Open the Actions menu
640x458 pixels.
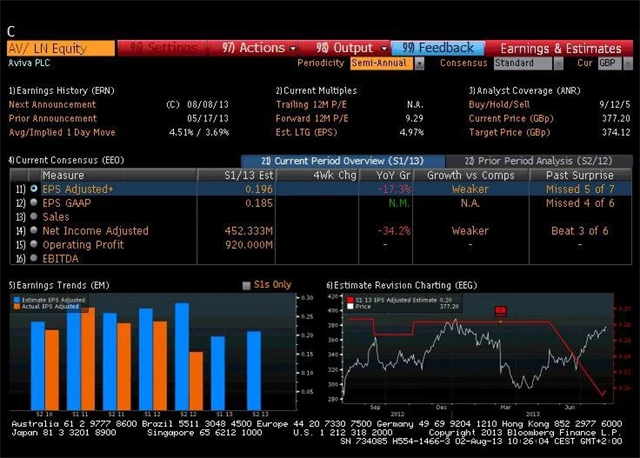[261, 47]
